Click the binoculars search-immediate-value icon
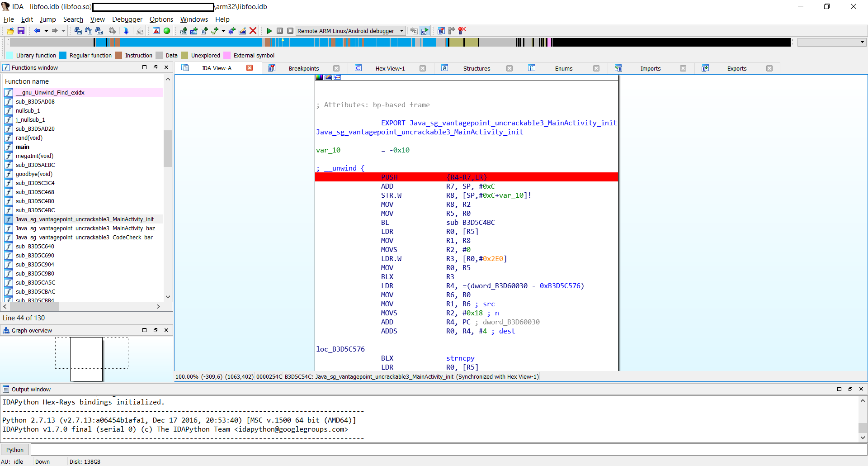 [78, 31]
